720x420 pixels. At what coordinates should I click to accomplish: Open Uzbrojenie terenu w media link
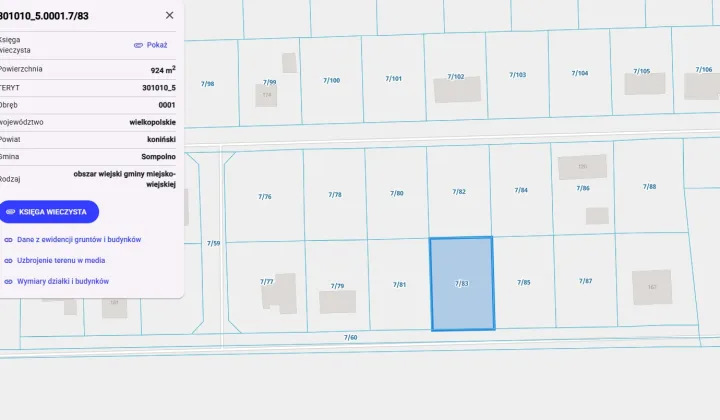[61, 260]
